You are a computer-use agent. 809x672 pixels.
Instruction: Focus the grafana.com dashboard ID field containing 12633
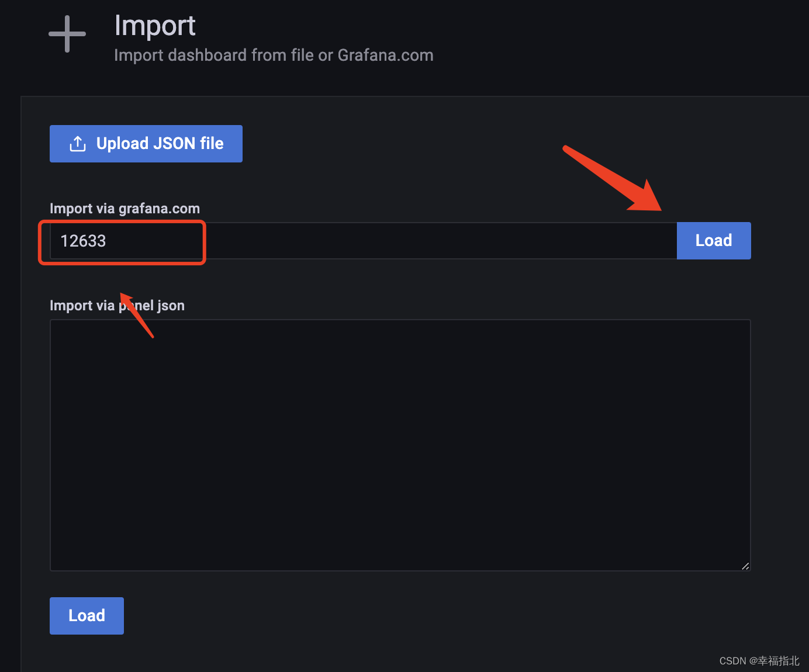pos(363,241)
